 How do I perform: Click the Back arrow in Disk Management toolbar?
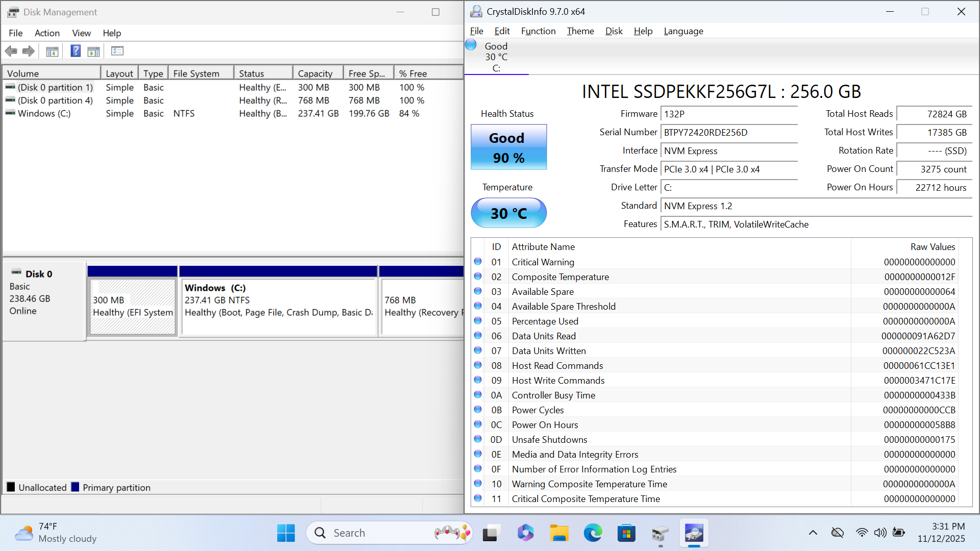pyautogui.click(x=11, y=51)
